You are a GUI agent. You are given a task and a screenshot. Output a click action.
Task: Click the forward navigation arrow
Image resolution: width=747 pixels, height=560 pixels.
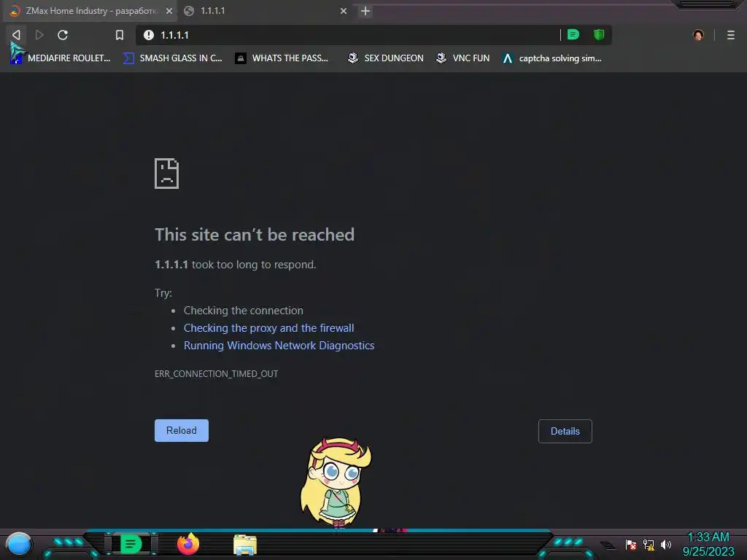coord(39,35)
